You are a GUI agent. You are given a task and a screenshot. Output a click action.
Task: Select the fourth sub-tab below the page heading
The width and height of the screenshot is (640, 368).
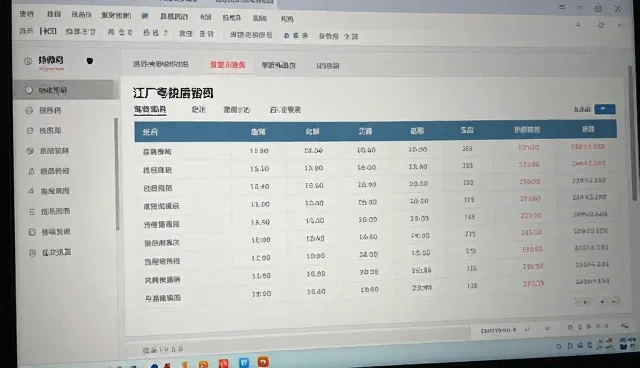[x=285, y=110]
